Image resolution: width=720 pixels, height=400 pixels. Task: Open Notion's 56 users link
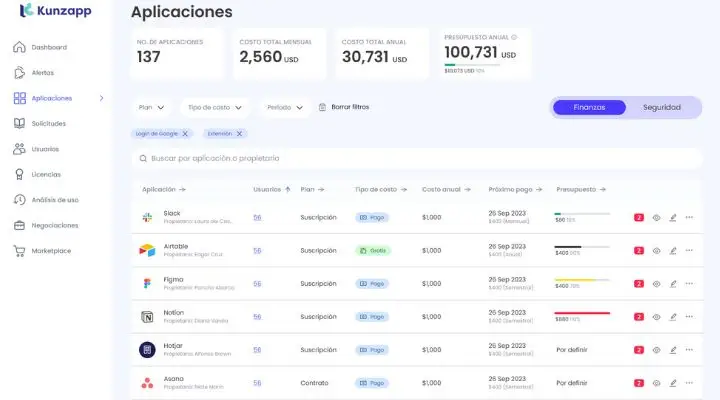click(x=257, y=316)
